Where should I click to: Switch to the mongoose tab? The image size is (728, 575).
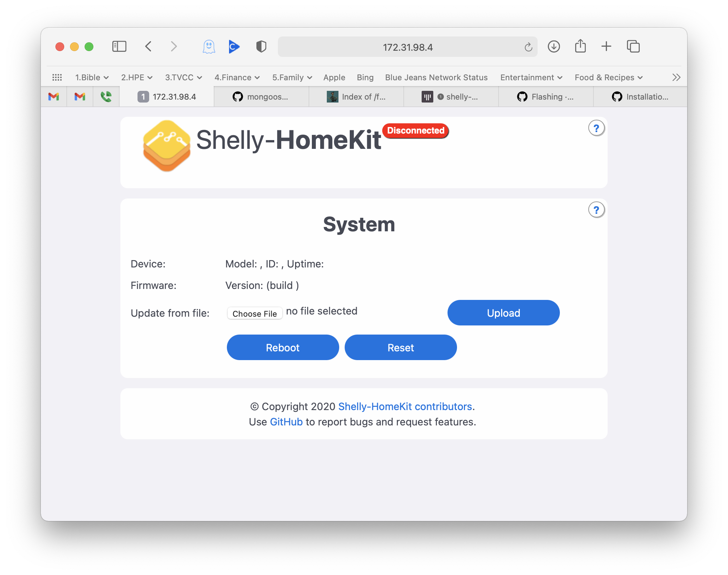[x=261, y=96]
